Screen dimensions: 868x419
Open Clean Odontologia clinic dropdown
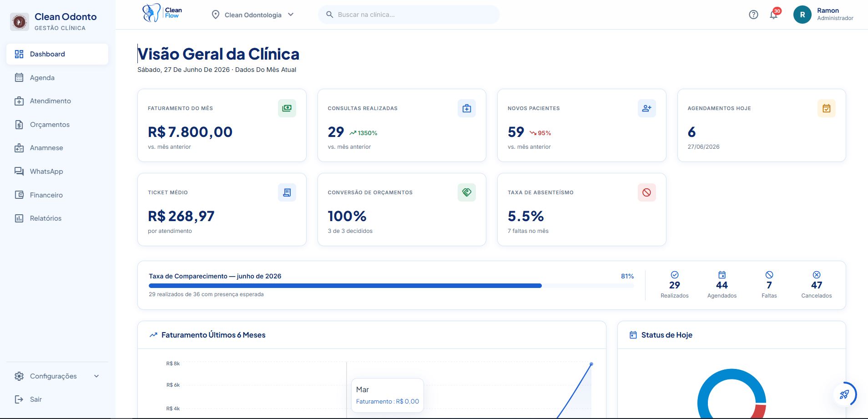[253, 15]
